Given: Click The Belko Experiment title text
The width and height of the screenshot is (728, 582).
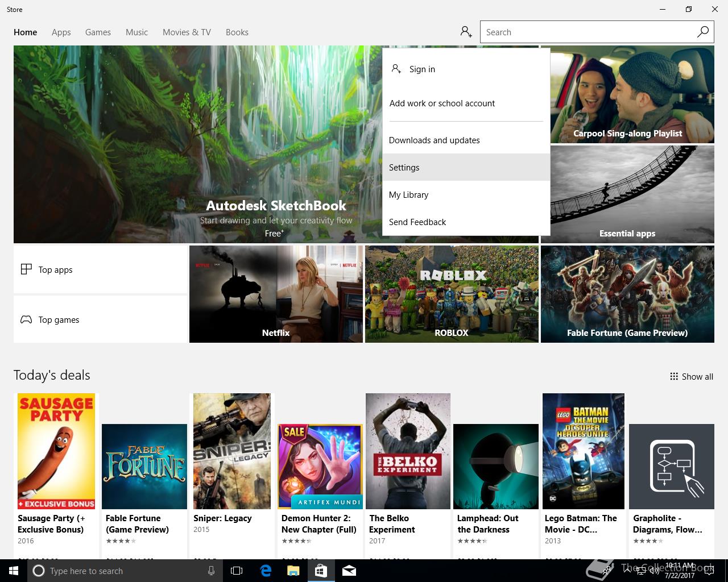Looking at the screenshot, I should 392,523.
